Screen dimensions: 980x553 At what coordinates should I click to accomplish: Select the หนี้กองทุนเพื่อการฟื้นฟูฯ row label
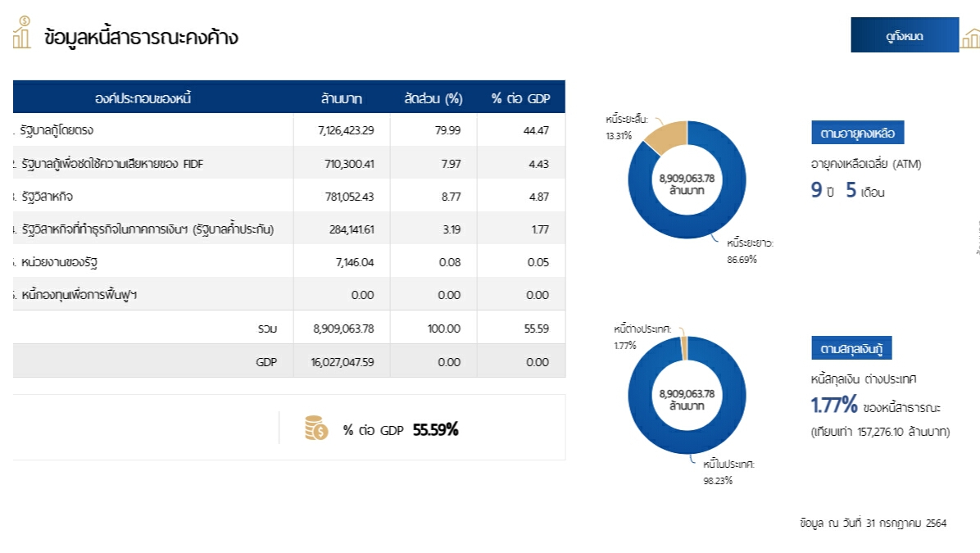(x=79, y=294)
